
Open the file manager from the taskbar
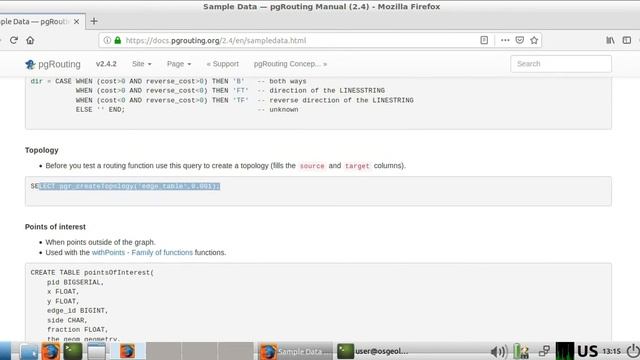pyautogui.click(x=29, y=351)
